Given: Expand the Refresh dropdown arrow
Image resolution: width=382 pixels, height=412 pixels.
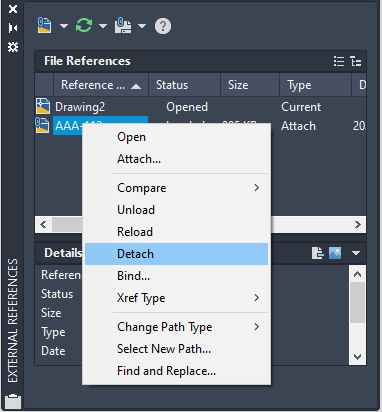Looking at the screenshot, I should click(103, 26).
